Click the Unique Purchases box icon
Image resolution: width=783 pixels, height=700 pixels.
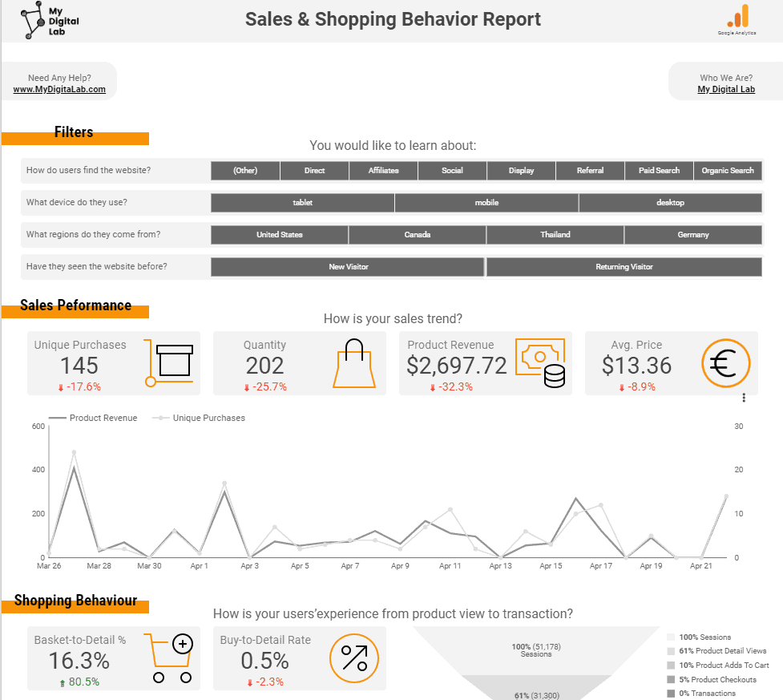pos(169,362)
